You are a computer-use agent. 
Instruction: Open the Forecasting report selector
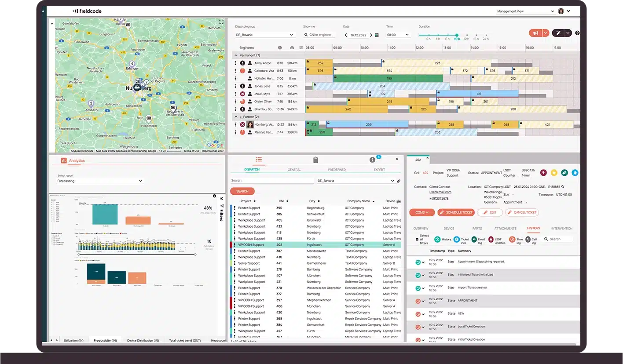99,181
